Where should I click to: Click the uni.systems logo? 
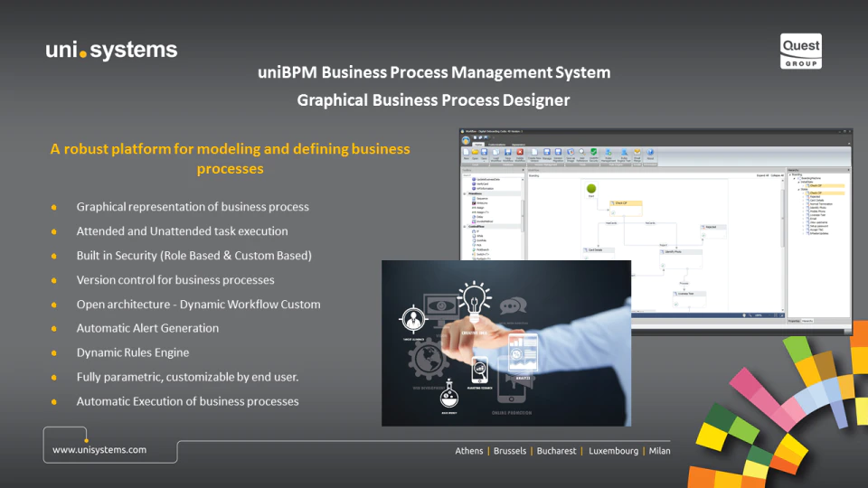tap(111, 50)
